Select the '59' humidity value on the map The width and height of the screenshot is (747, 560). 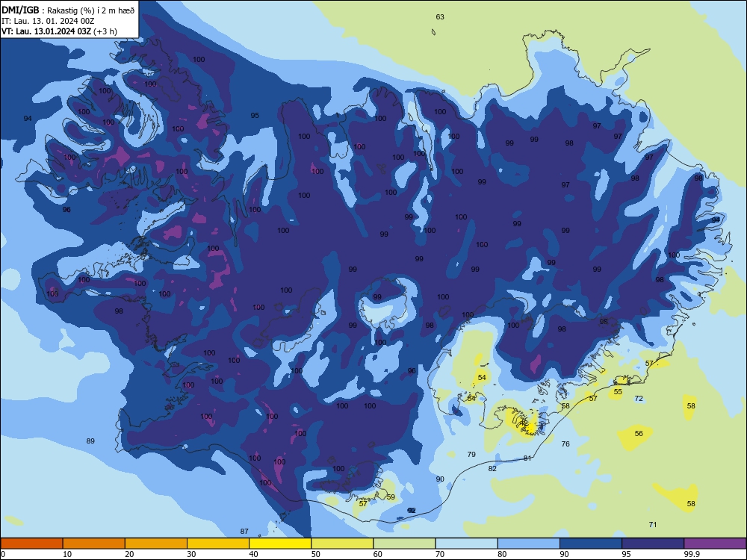pyautogui.click(x=391, y=497)
